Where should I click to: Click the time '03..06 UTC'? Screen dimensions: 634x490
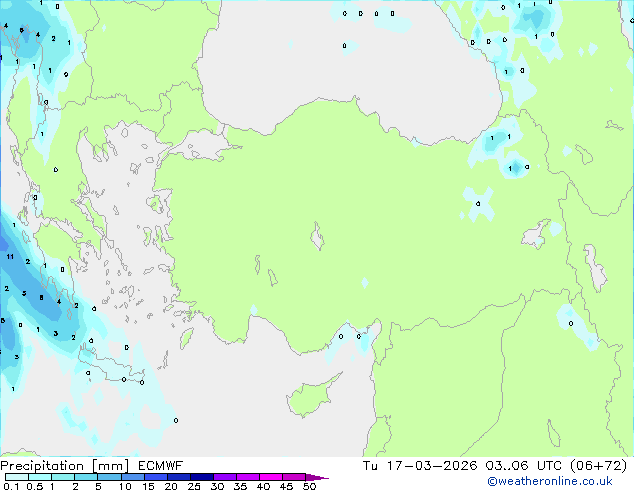tap(524, 466)
